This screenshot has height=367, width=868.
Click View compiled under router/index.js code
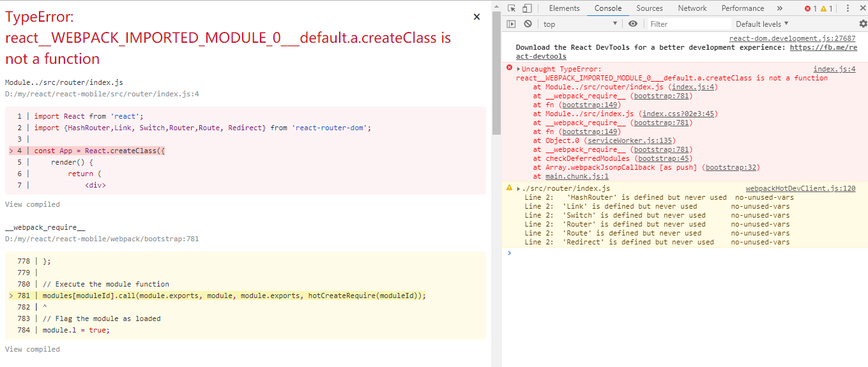click(x=33, y=204)
